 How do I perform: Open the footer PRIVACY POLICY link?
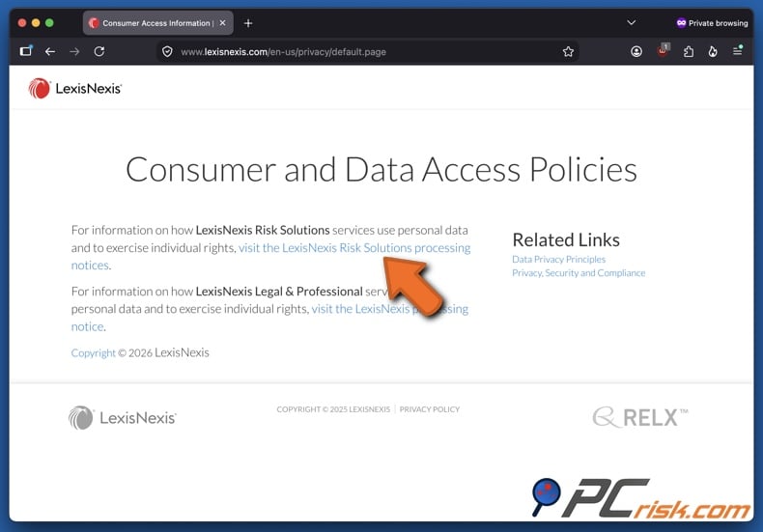(430, 409)
